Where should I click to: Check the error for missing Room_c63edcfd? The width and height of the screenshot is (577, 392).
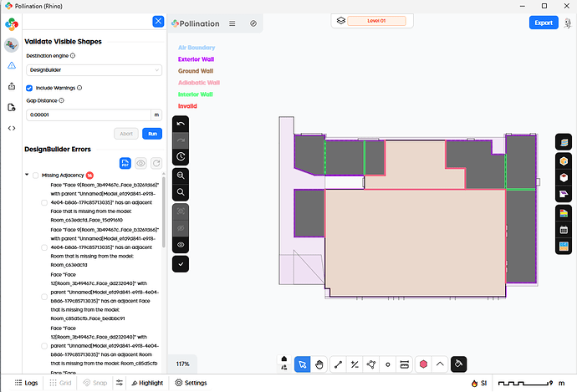[44, 247]
